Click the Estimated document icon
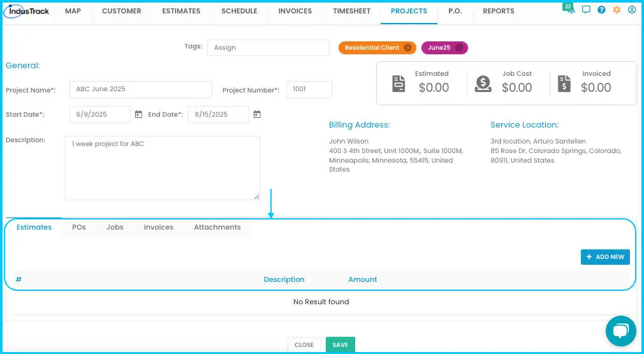The width and height of the screenshot is (644, 354). 399,84
